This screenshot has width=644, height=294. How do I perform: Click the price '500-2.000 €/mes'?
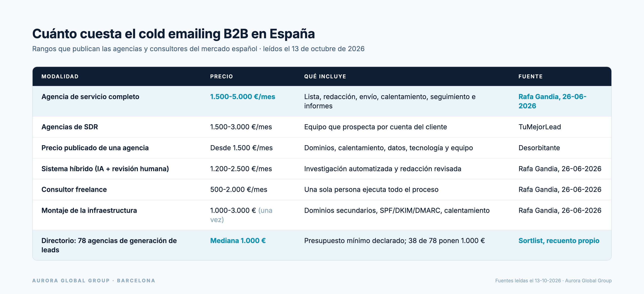click(238, 190)
